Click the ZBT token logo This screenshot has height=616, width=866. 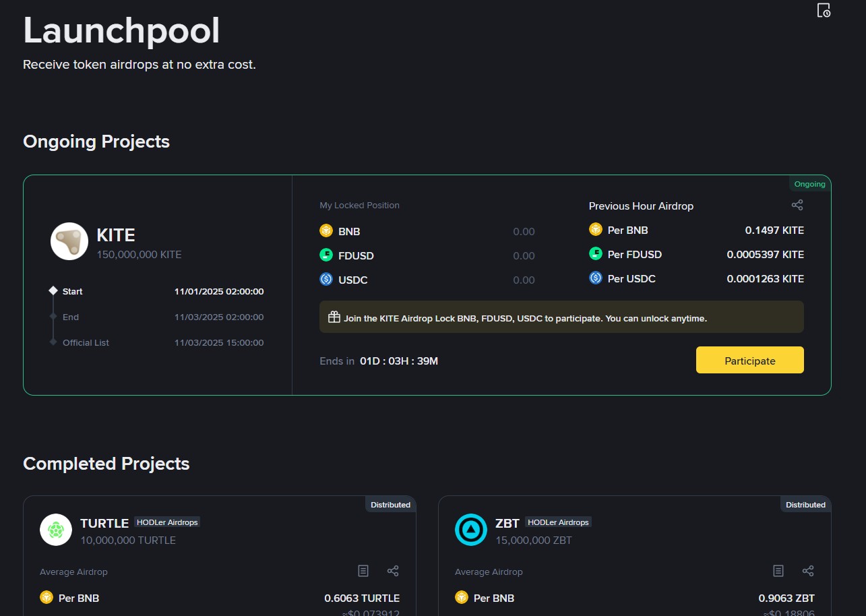tap(471, 530)
